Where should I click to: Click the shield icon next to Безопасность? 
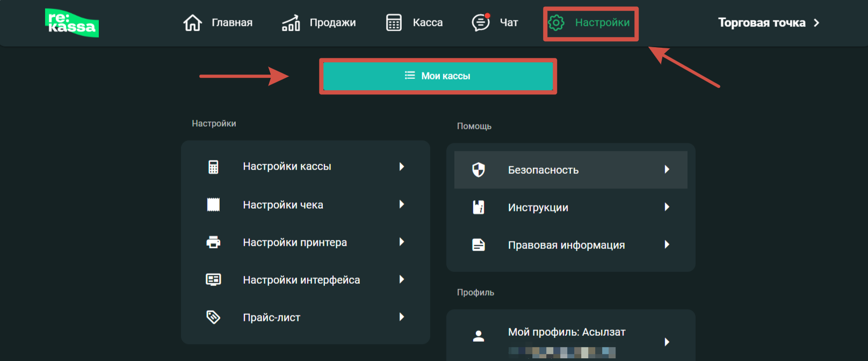point(478,170)
